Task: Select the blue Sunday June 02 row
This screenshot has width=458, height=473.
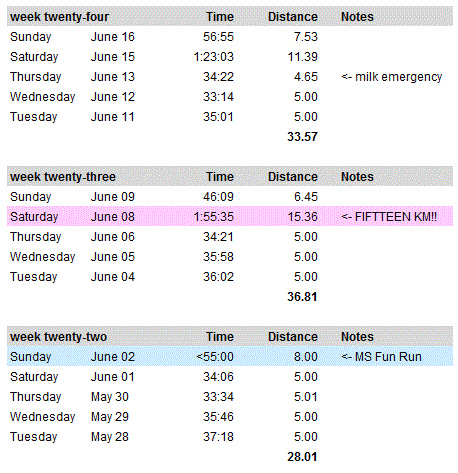Action: click(230, 356)
